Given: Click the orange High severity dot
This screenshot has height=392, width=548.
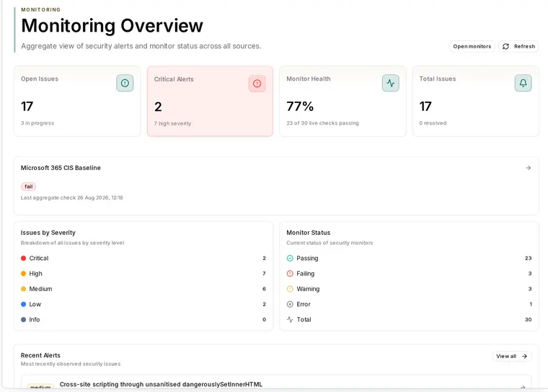Looking at the screenshot, I should (x=23, y=274).
